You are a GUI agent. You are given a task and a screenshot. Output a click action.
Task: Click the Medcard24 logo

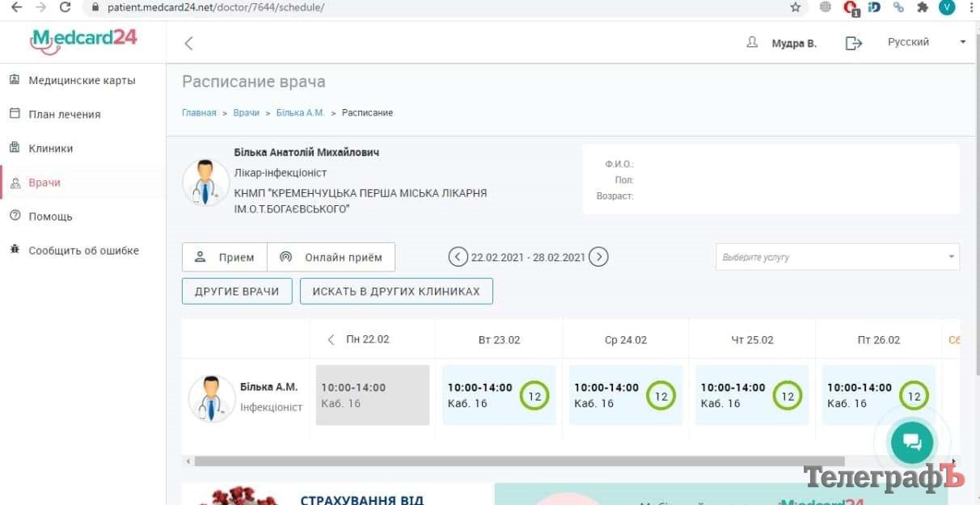tap(83, 40)
